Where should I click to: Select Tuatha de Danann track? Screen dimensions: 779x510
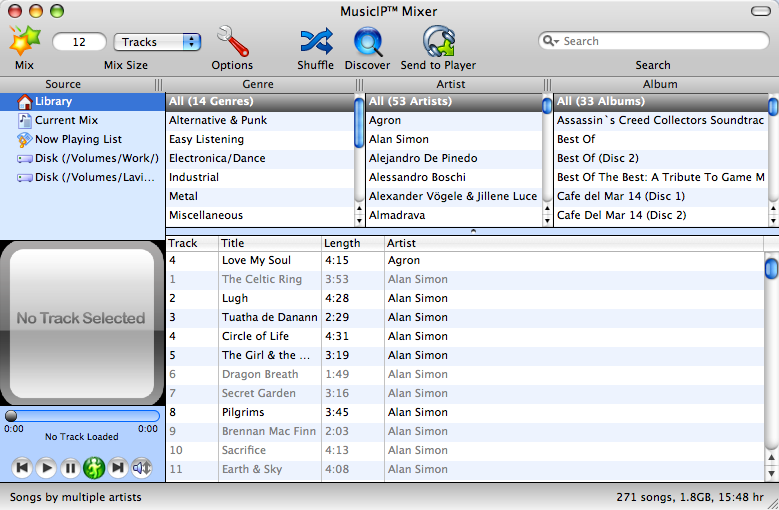coord(465,317)
